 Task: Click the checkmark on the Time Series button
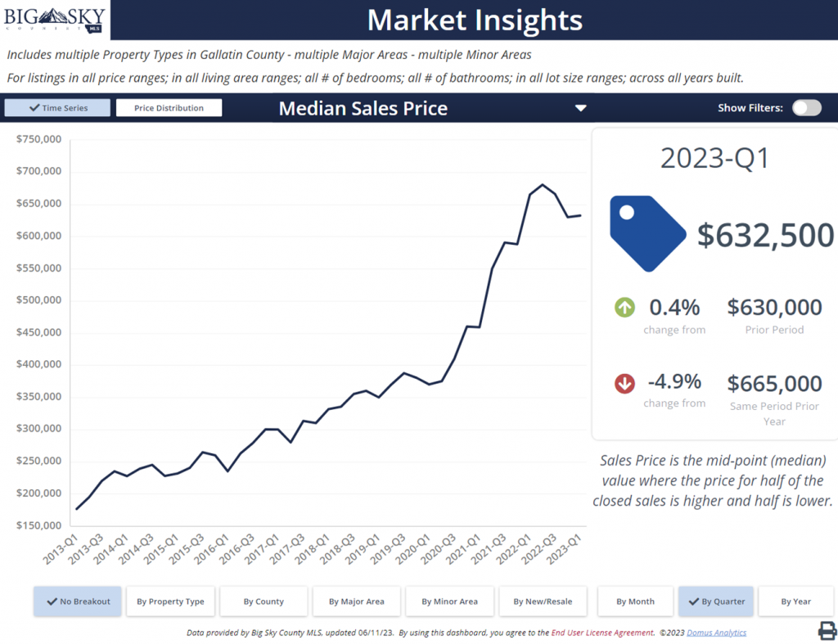(x=35, y=106)
